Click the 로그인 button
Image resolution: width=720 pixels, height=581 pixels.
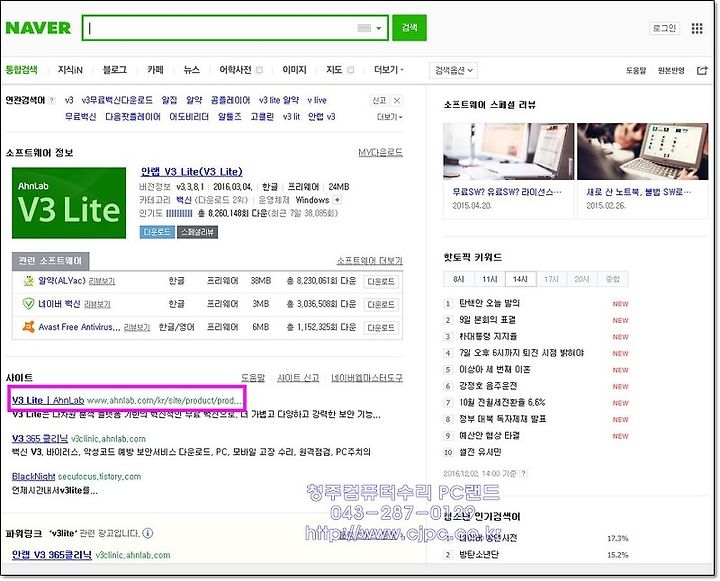tap(664, 28)
